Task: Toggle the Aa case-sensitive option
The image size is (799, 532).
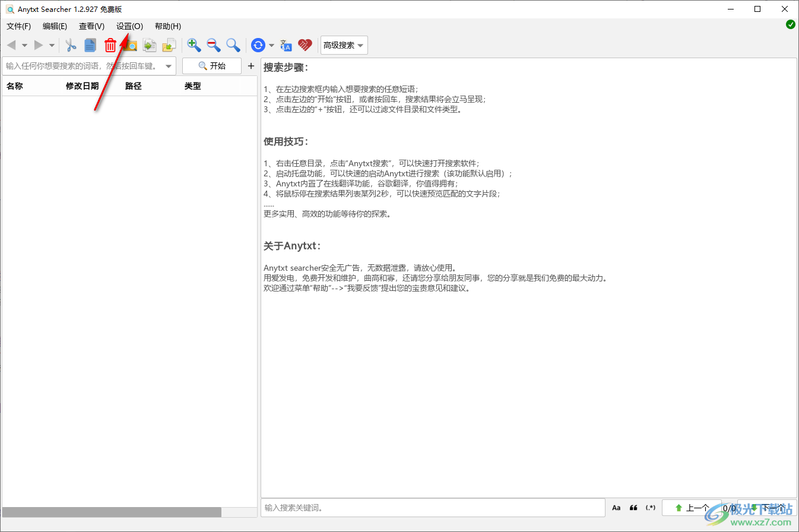Action: click(616, 508)
